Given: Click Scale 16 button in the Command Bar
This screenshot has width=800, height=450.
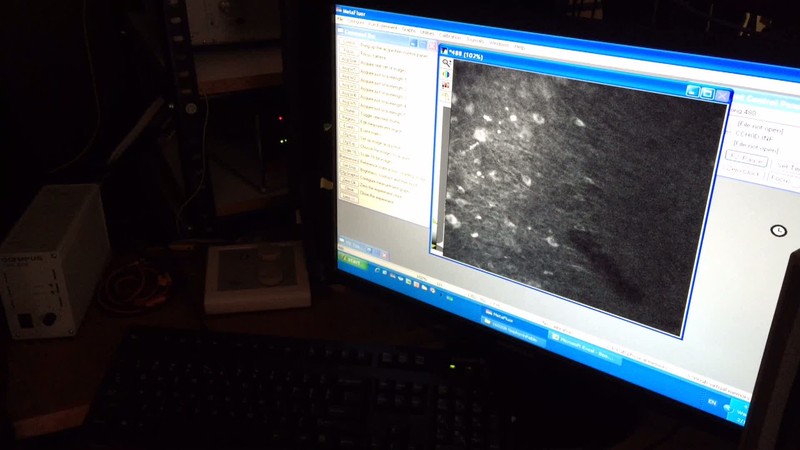Looking at the screenshot, I should 349,152.
